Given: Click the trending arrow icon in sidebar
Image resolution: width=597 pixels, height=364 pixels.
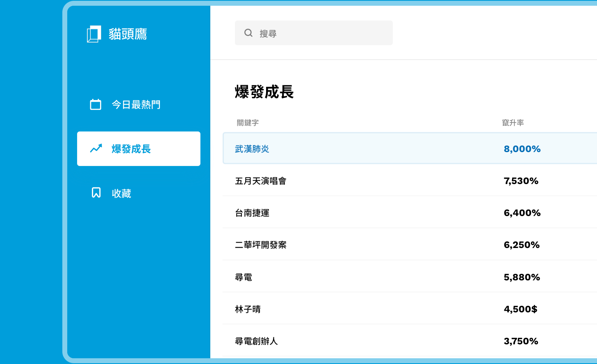Looking at the screenshot, I should [x=96, y=148].
